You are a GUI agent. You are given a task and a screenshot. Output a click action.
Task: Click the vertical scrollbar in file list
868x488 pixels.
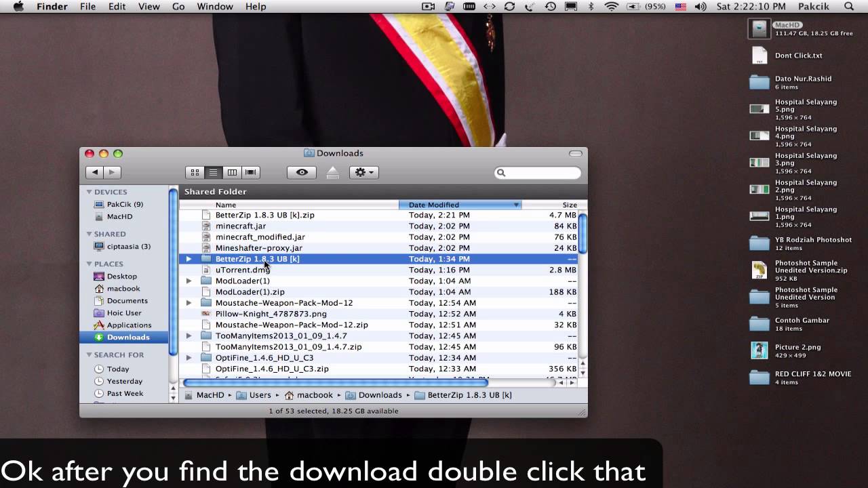point(583,233)
